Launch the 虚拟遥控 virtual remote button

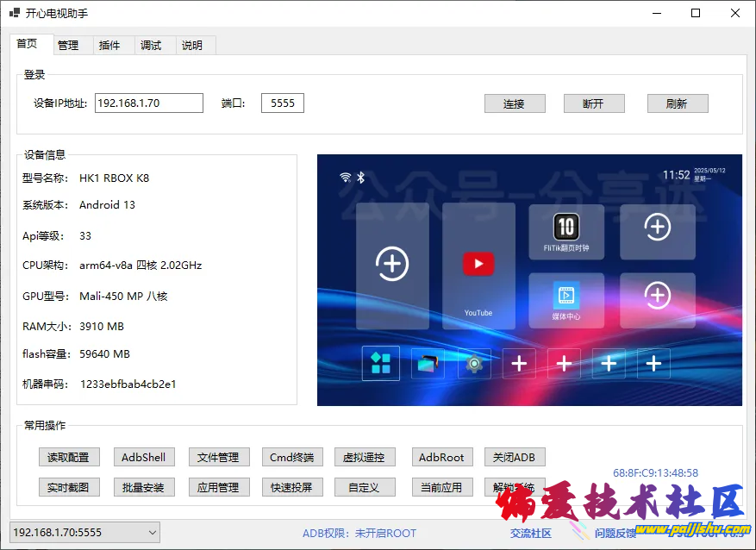pos(364,458)
